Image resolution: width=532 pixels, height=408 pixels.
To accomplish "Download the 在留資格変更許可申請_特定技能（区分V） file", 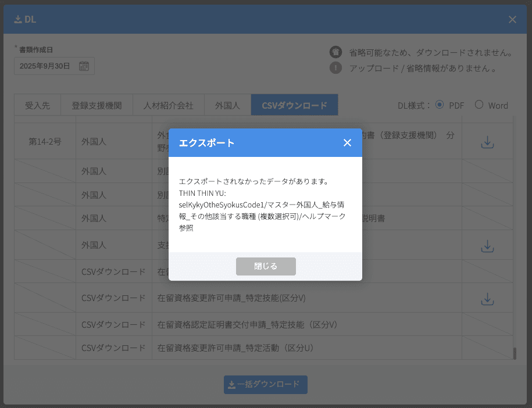I will tap(487, 298).
